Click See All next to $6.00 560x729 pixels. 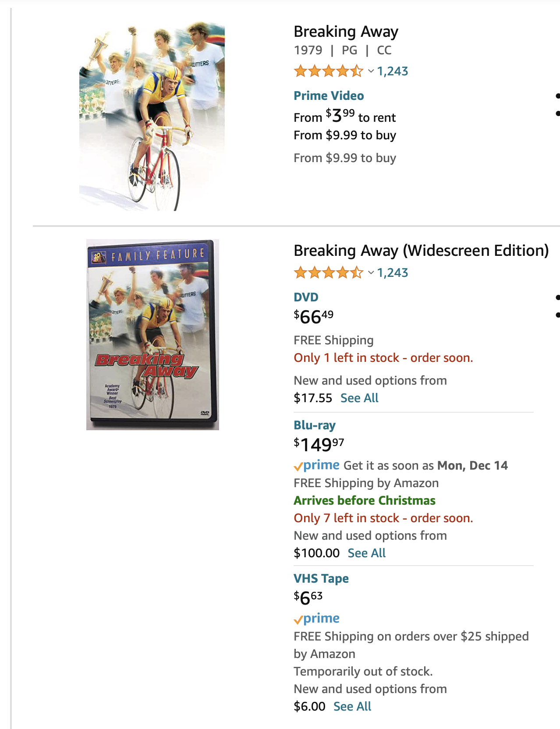tap(352, 706)
